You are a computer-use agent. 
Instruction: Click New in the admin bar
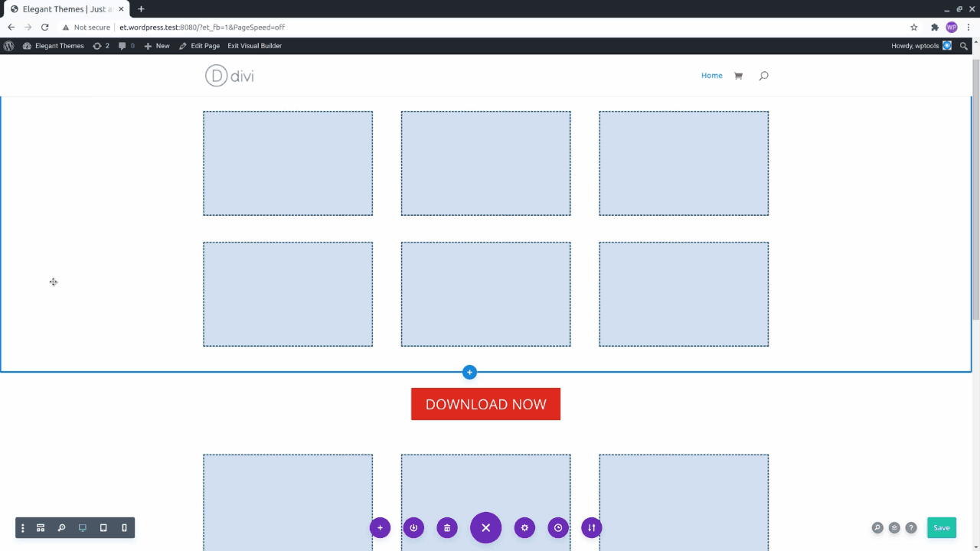[x=157, y=46]
